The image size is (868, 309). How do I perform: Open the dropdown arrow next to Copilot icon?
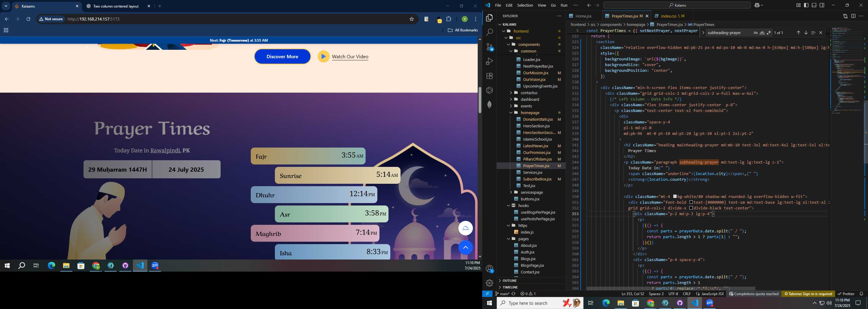pos(762,5)
